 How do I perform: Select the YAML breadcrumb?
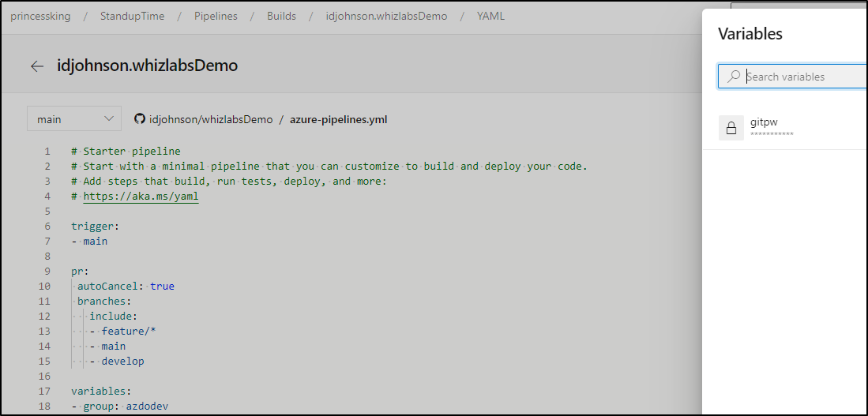pos(490,16)
